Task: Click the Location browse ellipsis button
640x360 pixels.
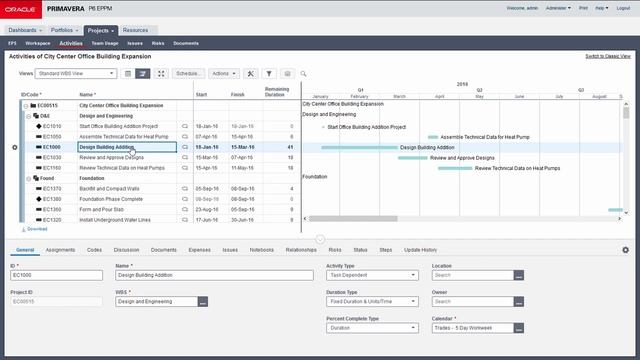Action: tap(519, 276)
